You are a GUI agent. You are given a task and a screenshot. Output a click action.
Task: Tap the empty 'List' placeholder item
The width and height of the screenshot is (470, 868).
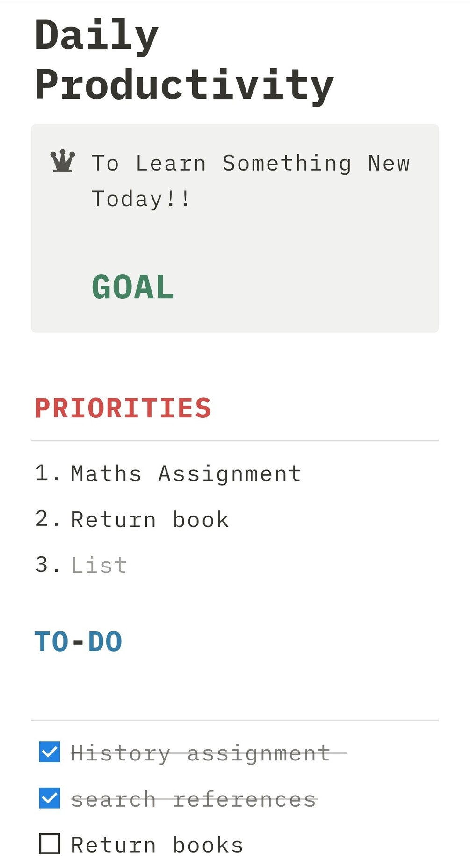[99, 566]
